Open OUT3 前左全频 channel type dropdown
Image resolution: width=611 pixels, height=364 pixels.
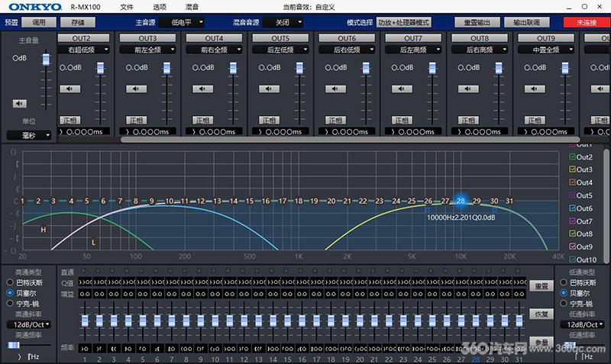pyautogui.click(x=147, y=50)
